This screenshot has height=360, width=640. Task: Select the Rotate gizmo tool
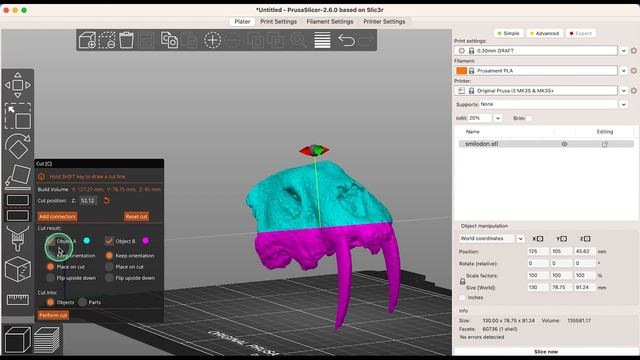click(x=18, y=146)
